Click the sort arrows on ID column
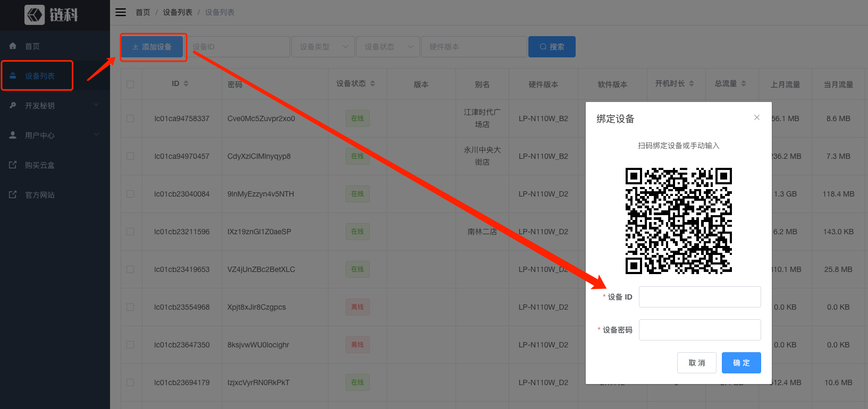The height and width of the screenshot is (409, 868). click(x=186, y=83)
